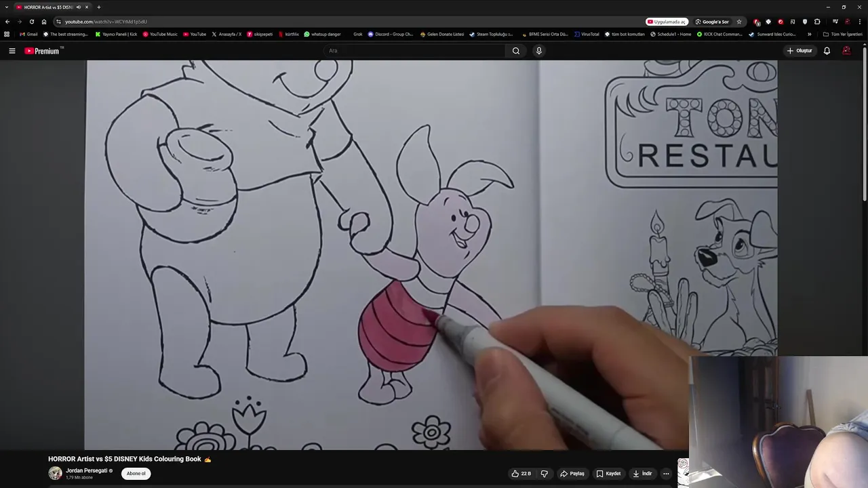Open the YouTube bookmark

click(x=195, y=34)
